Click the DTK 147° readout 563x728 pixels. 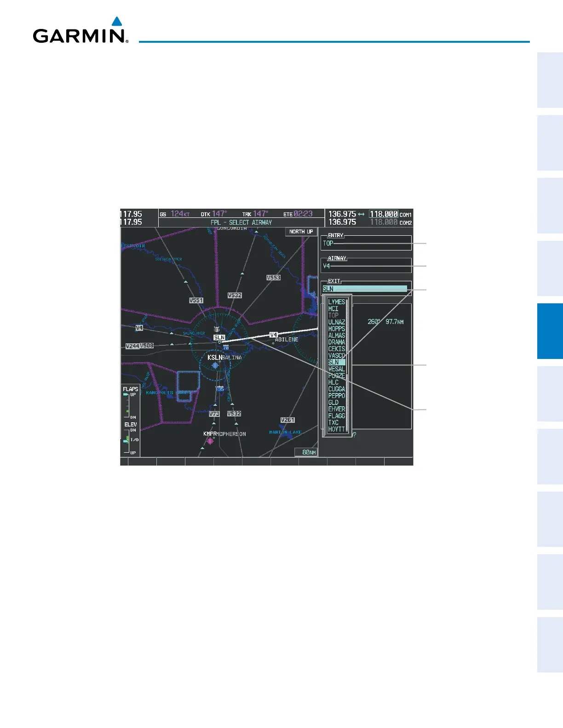click(x=213, y=214)
